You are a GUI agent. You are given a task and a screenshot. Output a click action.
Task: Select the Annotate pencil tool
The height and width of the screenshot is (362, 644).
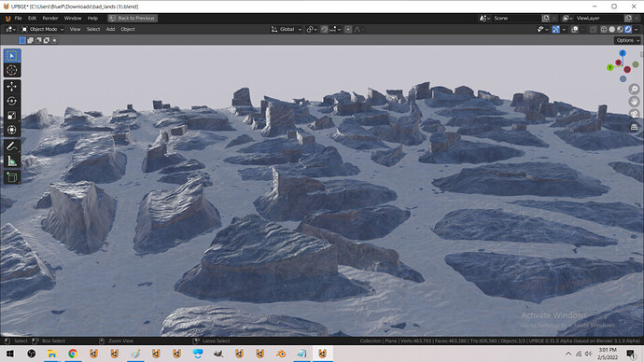pos(11,146)
